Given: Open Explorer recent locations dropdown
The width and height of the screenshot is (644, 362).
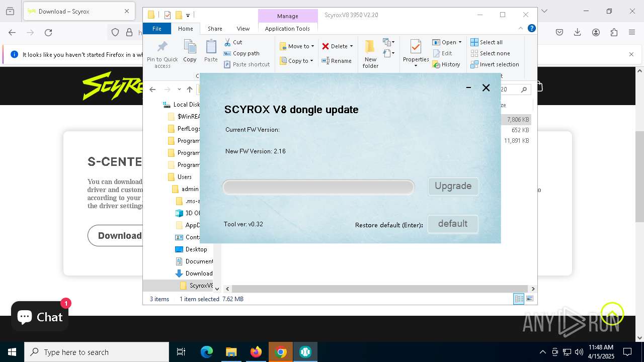Looking at the screenshot, I should click(x=179, y=89).
